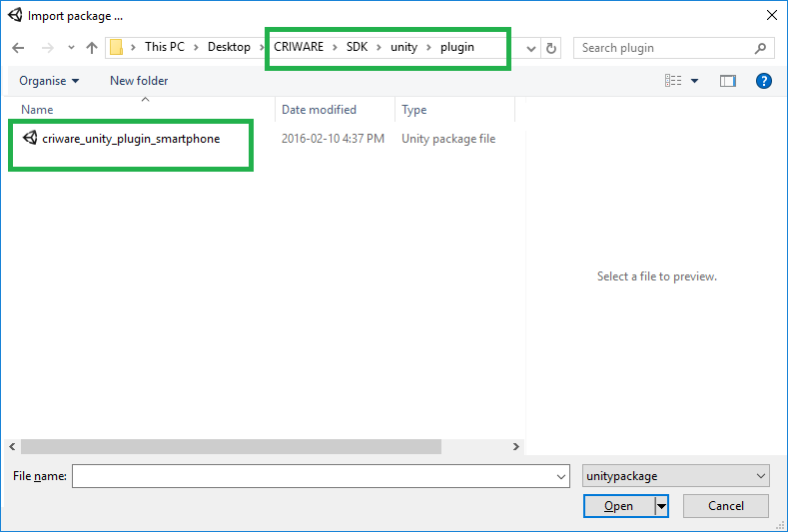Image resolution: width=788 pixels, height=532 pixels.
Task: Open the recent locations dropdown arrow
Action: click(71, 48)
